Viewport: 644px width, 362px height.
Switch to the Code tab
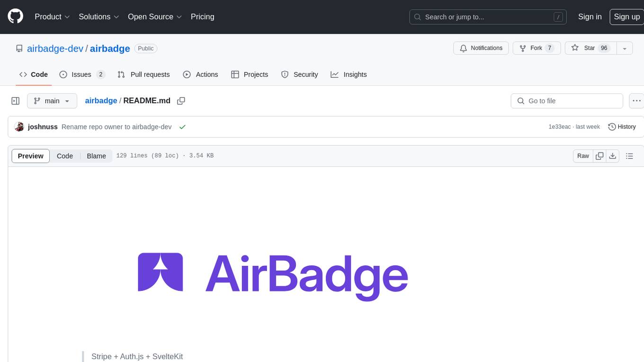33,74
